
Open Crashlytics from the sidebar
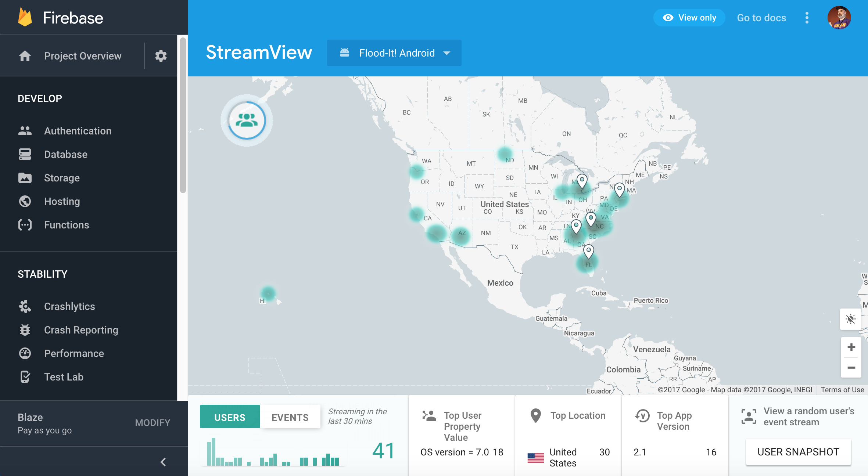(69, 306)
